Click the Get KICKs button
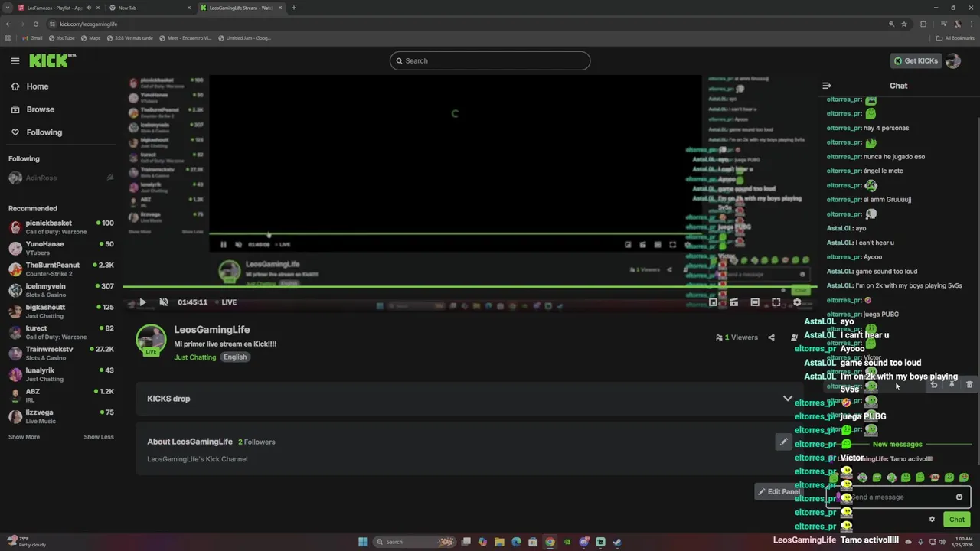Screen dimensions: 980x551 915,61
